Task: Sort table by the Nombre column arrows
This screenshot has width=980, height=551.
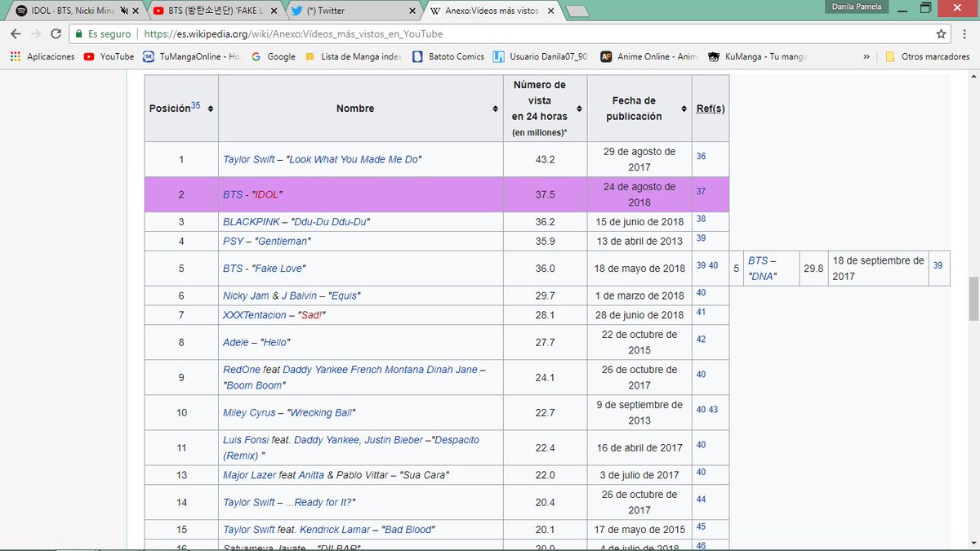Action: coord(496,109)
